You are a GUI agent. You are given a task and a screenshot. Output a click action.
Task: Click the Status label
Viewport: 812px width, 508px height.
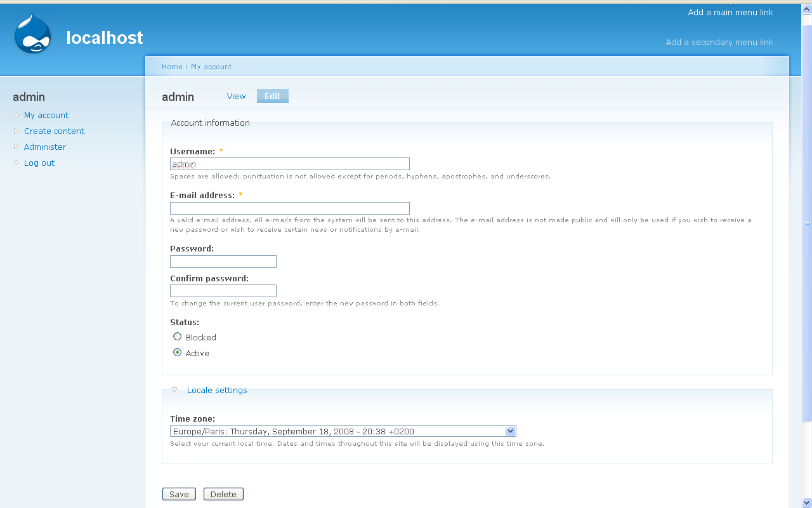pos(185,323)
